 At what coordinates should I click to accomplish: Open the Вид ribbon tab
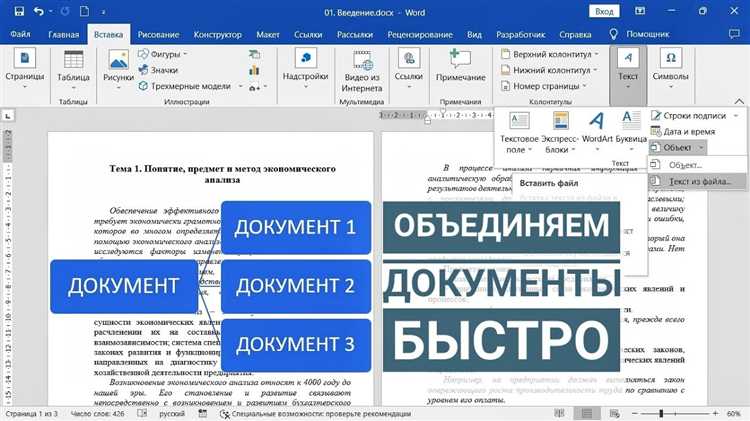coord(474,34)
